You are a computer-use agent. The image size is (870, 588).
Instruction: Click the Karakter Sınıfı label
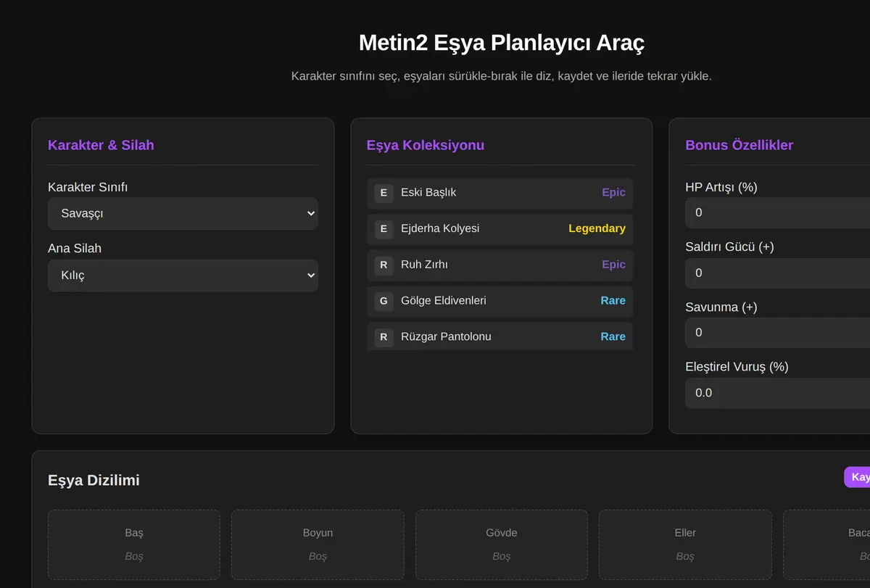(x=88, y=187)
